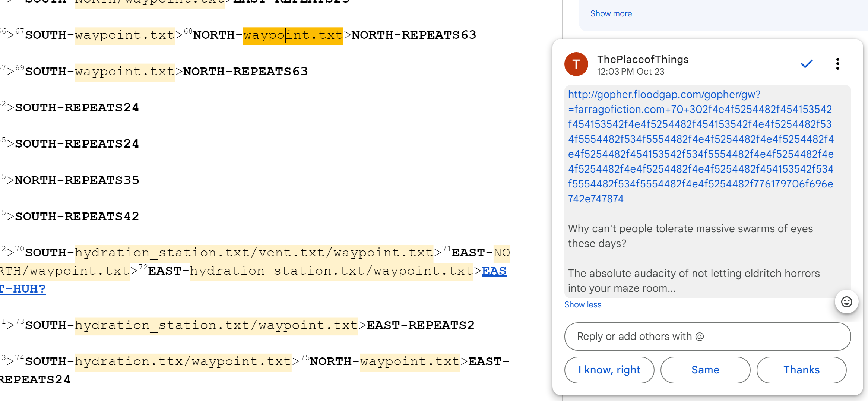Choose the 'I know, right' suggested reply
This screenshot has width=868, height=401.
tap(609, 370)
